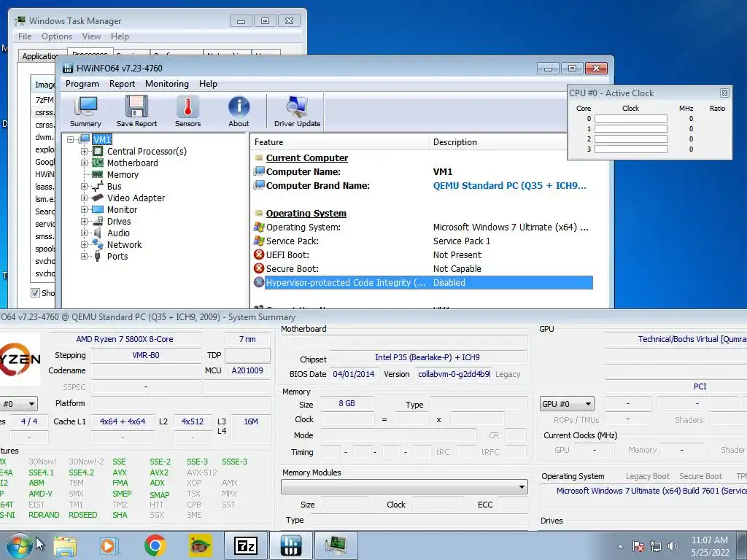747x560 pixels.
Task: Expand the Central Processor(s) node
Action: pos(85,152)
